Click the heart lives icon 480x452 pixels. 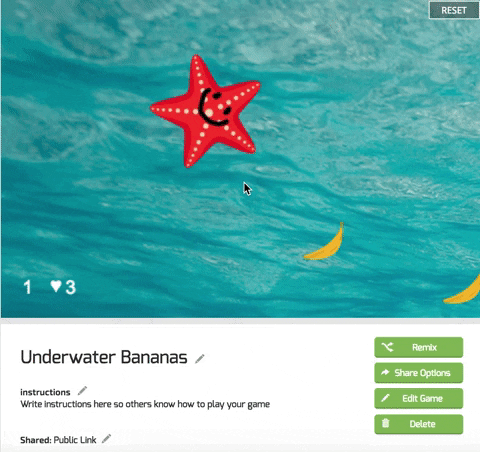click(56, 286)
